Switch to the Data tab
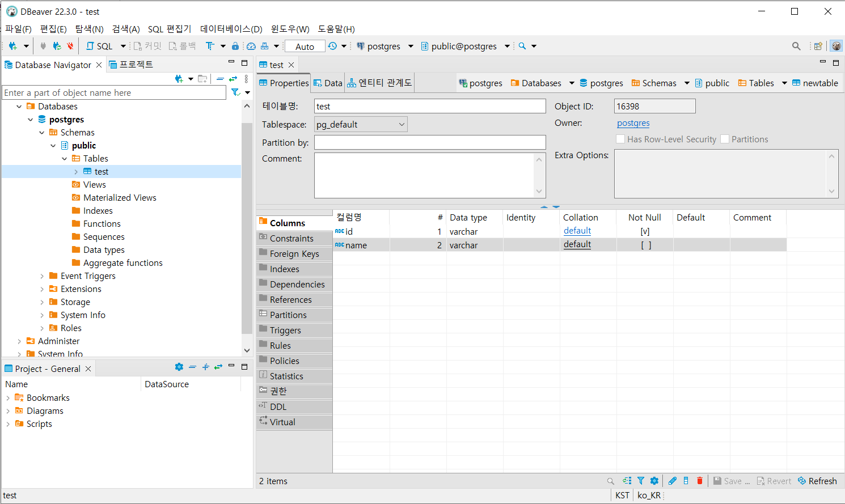Image resolution: width=845 pixels, height=504 pixels. click(328, 83)
